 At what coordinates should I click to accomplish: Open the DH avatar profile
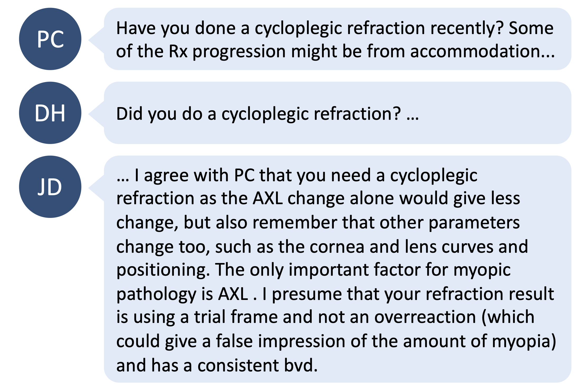(50, 113)
